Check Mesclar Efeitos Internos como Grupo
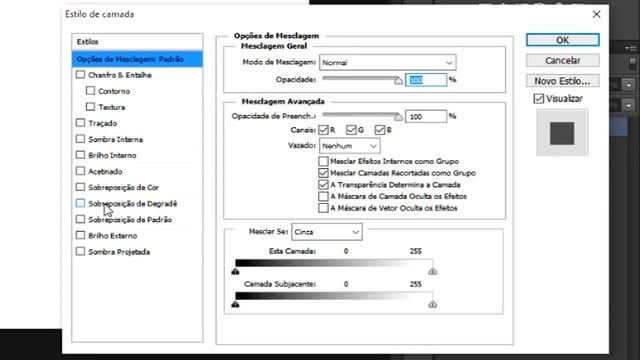Screen dimensions: 640x360 (323, 161)
